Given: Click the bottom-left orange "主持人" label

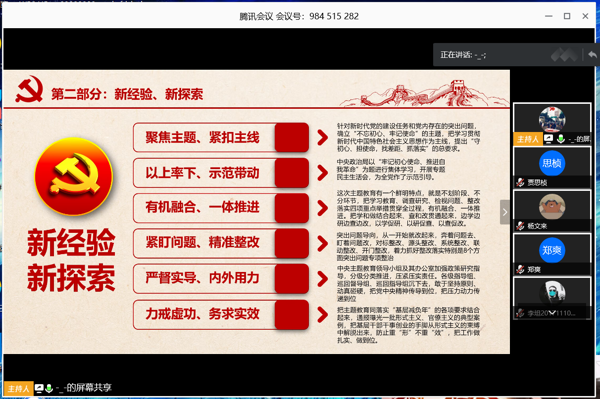Looking at the screenshot, I should 18,389.
